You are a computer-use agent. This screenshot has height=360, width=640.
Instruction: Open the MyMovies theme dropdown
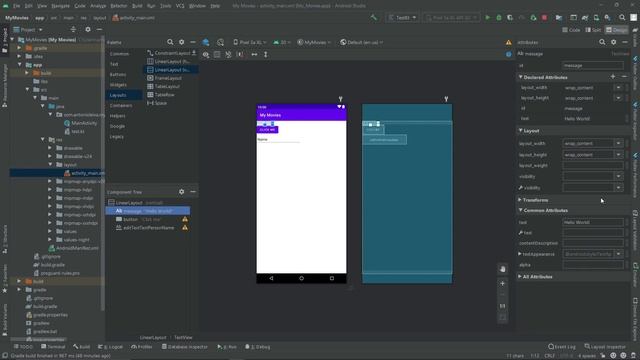pos(314,42)
